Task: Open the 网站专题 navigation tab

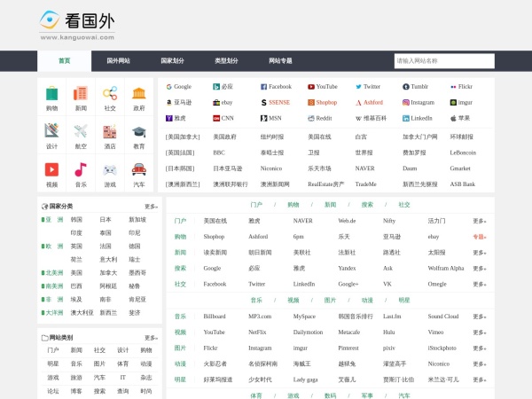Action: 280,61
